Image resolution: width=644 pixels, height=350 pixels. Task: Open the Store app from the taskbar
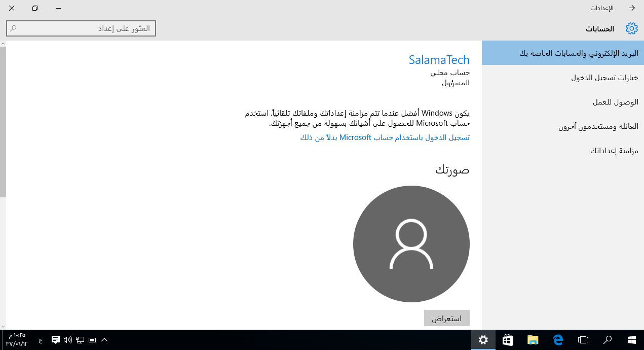click(x=508, y=340)
